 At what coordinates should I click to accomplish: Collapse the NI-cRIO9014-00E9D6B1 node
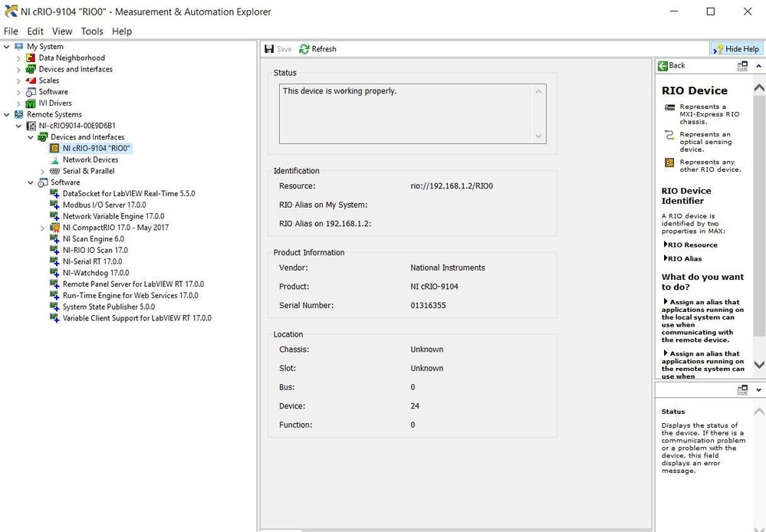pos(18,126)
